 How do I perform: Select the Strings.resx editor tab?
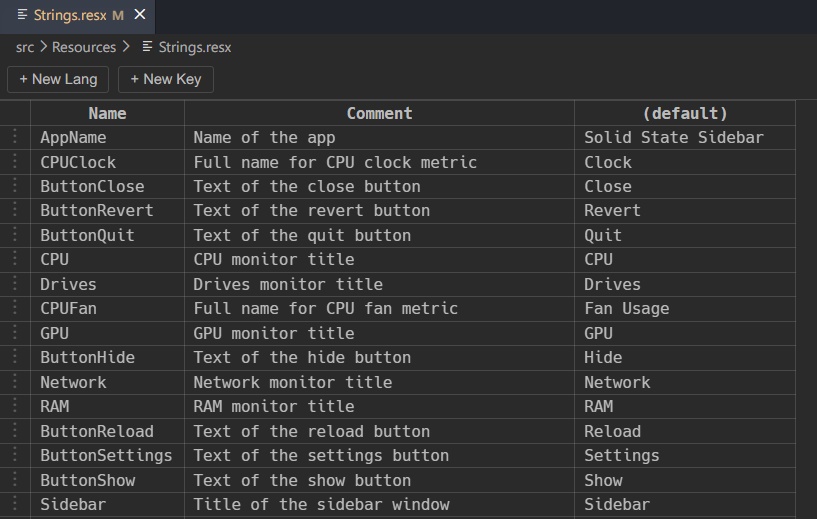tap(78, 16)
